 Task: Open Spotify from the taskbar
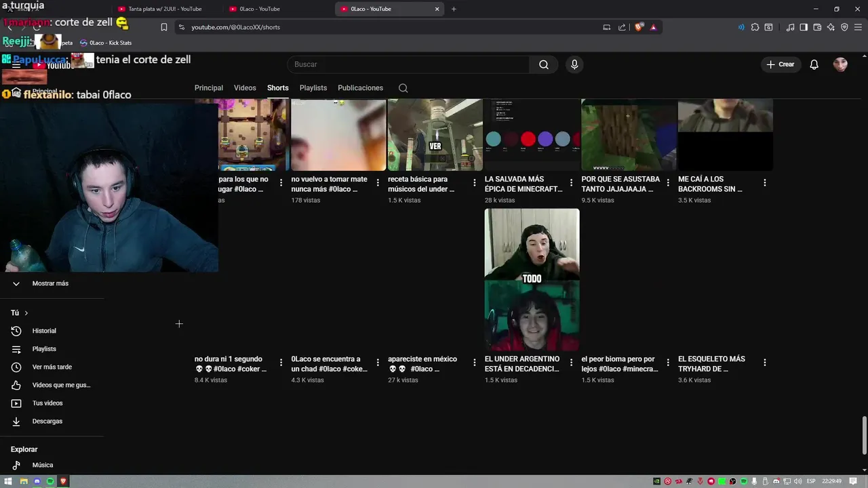(50, 481)
